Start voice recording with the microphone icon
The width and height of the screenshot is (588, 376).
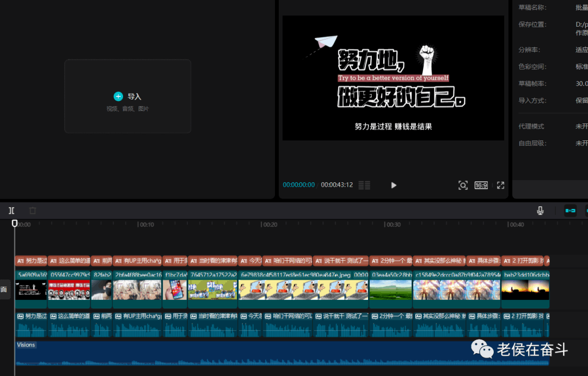pyautogui.click(x=540, y=211)
